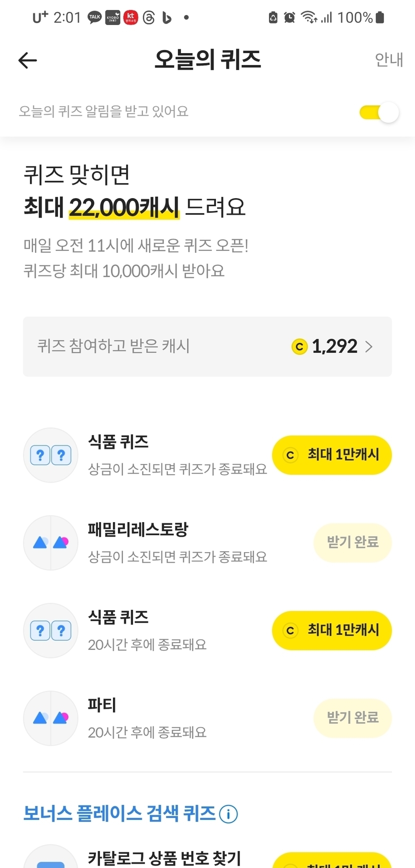The height and width of the screenshot is (868, 415).
Task: Turn off 오늘의 퀴즈 알림 toggle
Action: pos(379,112)
